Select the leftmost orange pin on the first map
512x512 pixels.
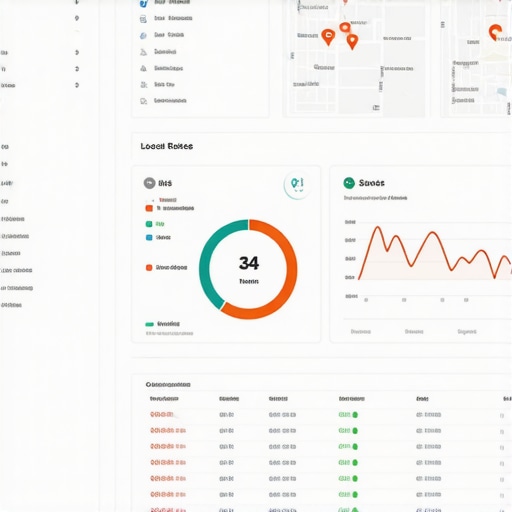[328, 37]
